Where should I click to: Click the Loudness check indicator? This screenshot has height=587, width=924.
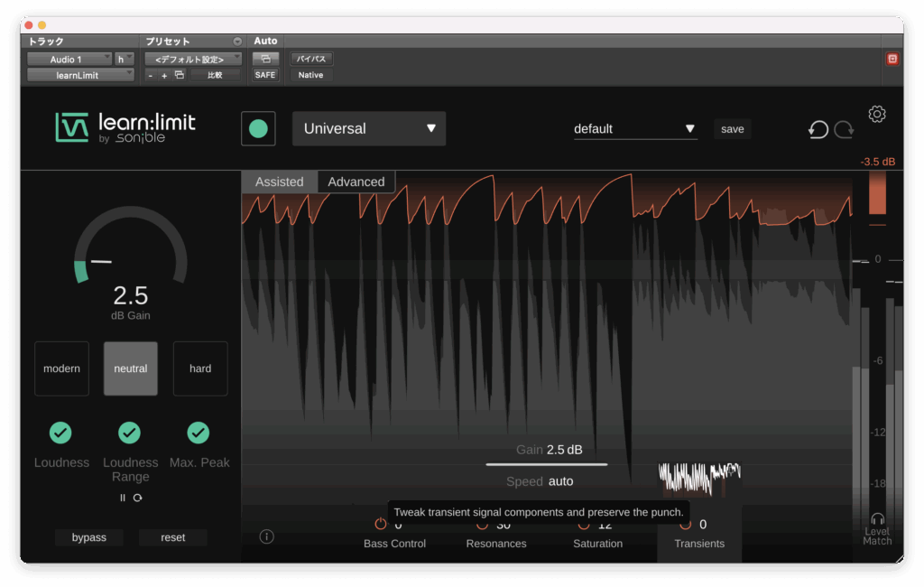(60, 433)
